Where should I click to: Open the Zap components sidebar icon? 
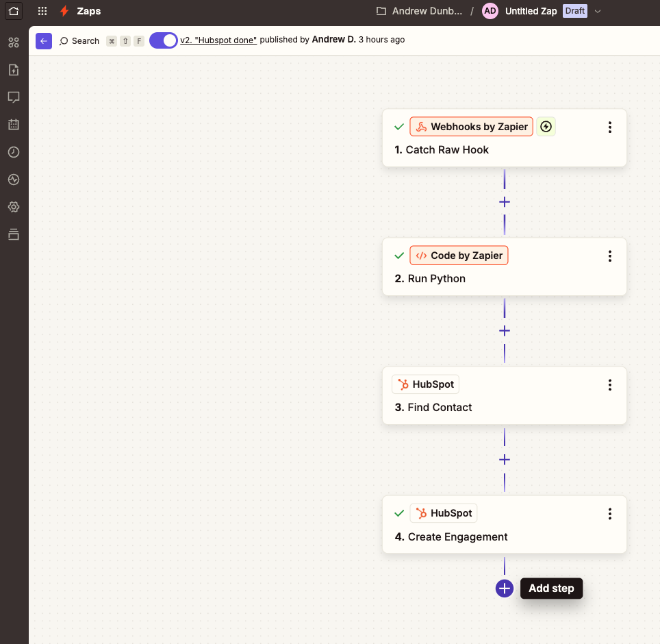14,42
